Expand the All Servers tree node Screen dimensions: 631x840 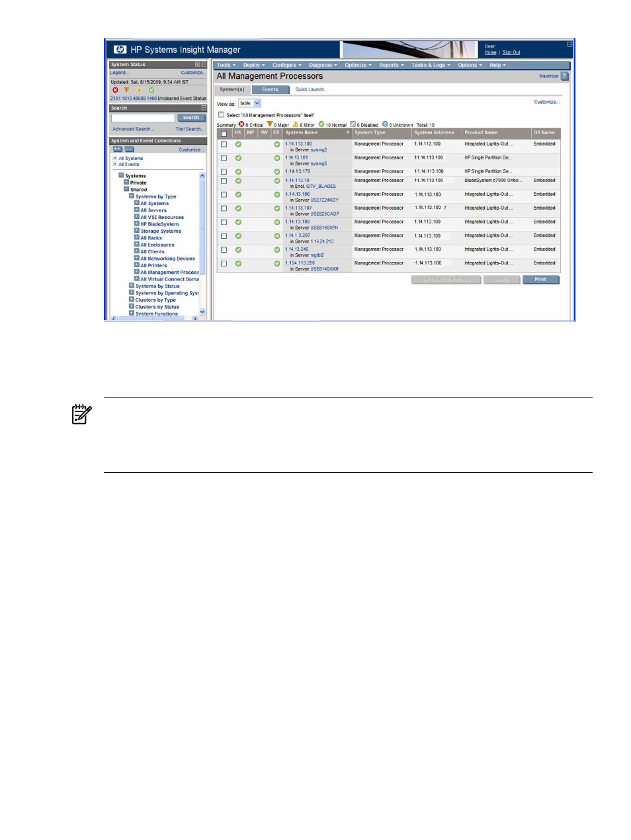(x=136, y=210)
